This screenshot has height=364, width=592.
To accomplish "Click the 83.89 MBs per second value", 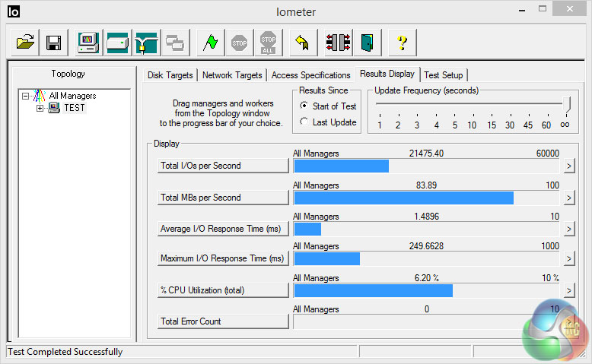I will point(426,185).
